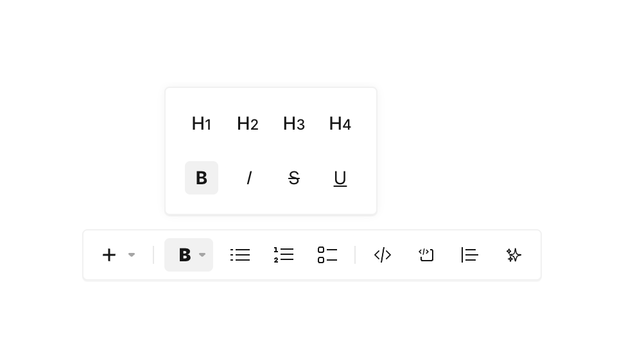Apply Heading 1 style

click(x=202, y=124)
